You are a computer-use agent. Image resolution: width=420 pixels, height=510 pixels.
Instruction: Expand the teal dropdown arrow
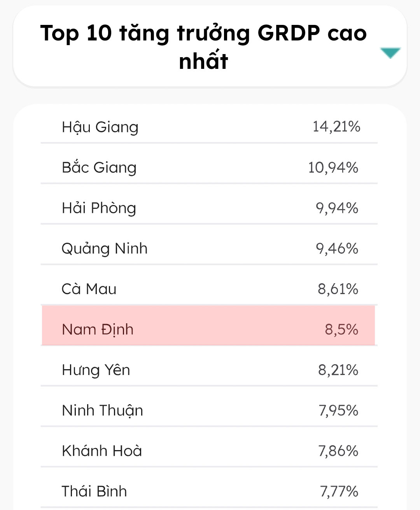(x=390, y=53)
